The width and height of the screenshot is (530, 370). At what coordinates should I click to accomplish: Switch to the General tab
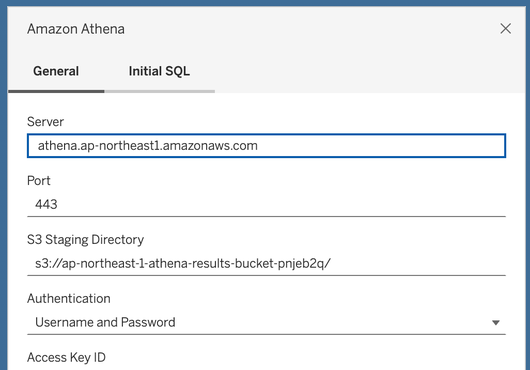click(56, 71)
